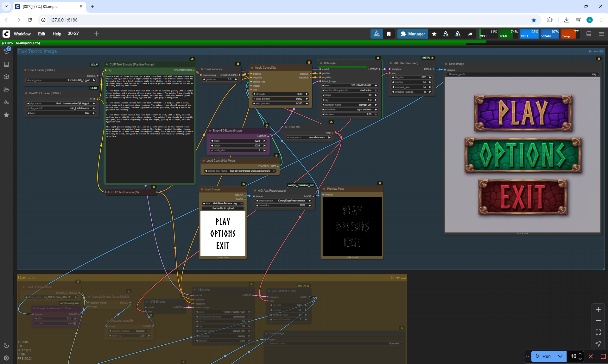Viewport: 608px width, 364px height.
Task: Open the queue history sidebar icon
Action: pyautogui.click(x=6, y=51)
